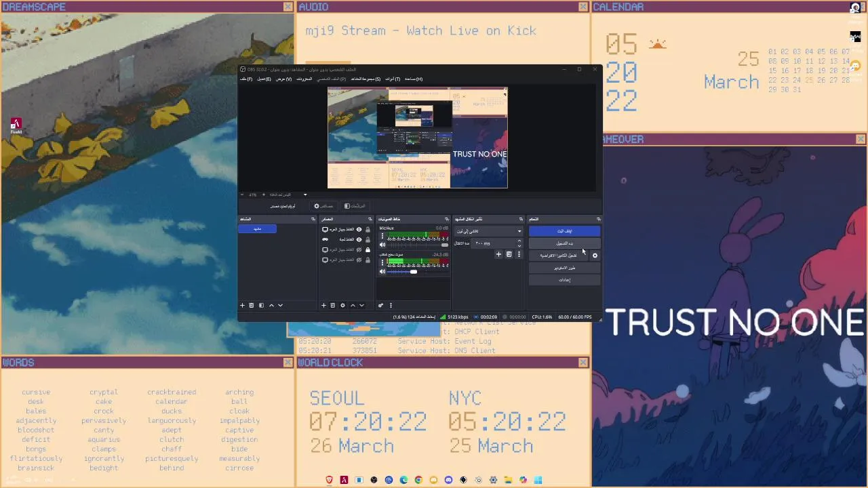This screenshot has height=488, width=868.
Task: Toggle visibility of game capture source row
Action: [x=359, y=239]
